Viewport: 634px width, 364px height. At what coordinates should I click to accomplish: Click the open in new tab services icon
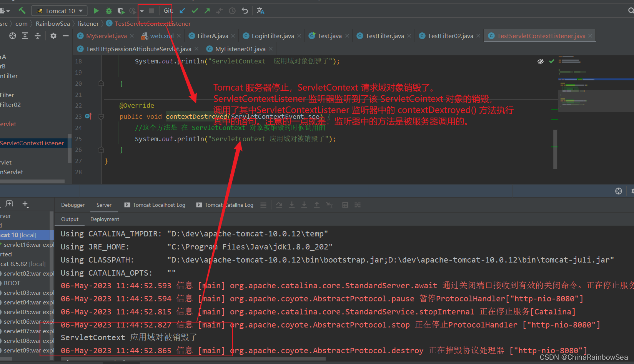coord(9,204)
